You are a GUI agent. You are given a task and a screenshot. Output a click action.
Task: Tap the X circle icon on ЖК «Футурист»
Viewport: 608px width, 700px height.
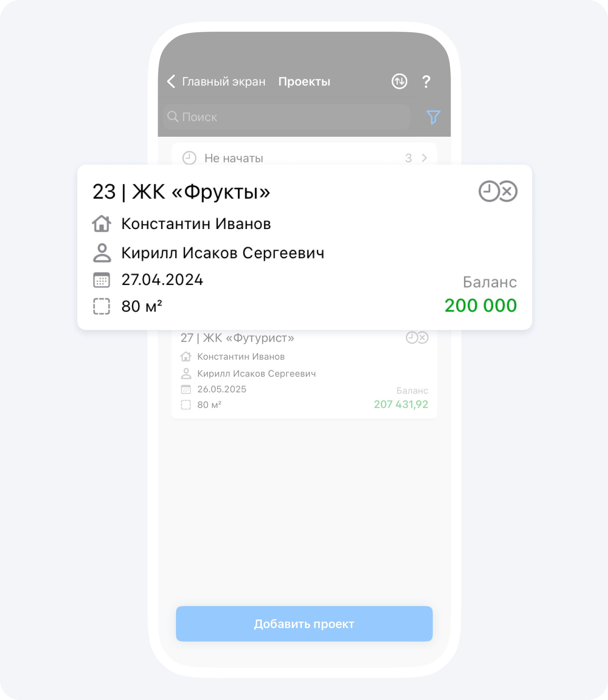pos(423,337)
